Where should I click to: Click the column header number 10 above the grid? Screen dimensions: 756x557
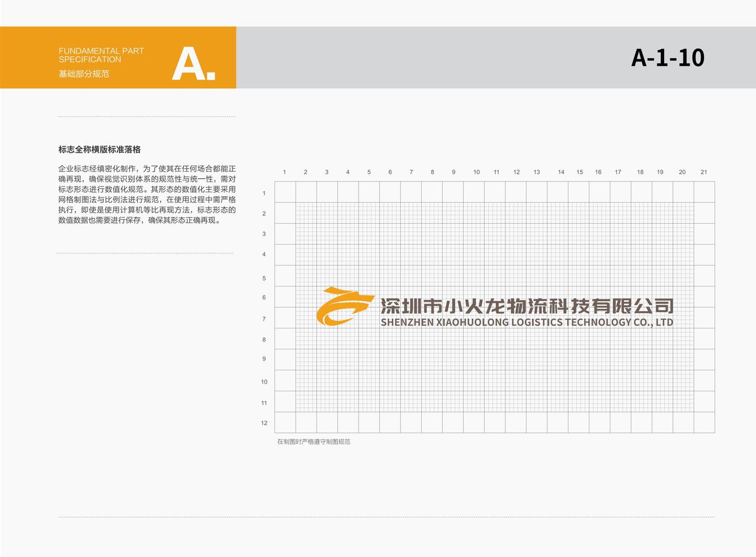tap(477, 172)
